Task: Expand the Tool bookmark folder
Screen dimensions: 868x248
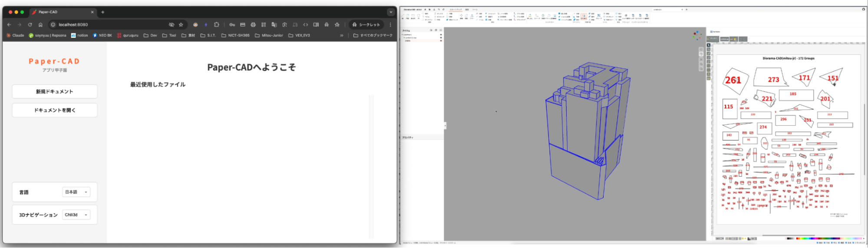Action: point(169,36)
